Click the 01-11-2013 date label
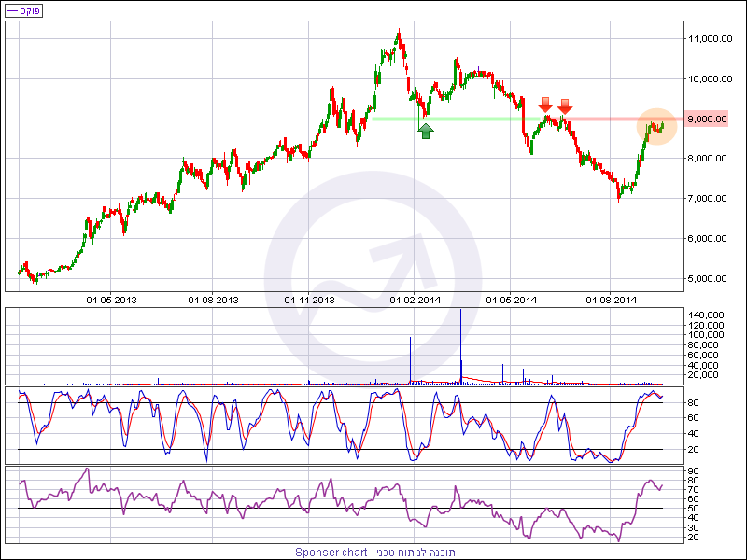Viewport: 747px width, 560px height. pyautogui.click(x=309, y=300)
